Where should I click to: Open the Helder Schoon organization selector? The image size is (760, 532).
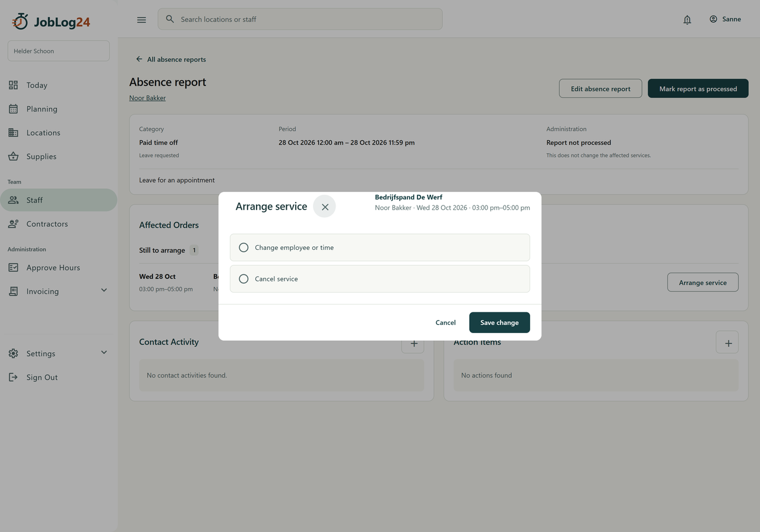[58, 51]
